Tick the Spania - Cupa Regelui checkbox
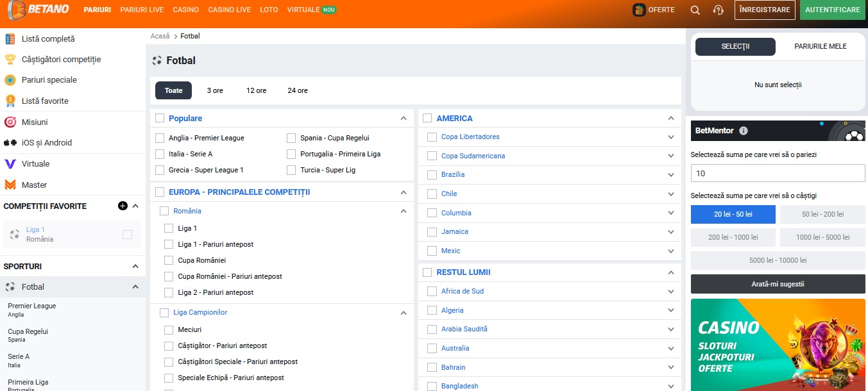Screen dimensions: 868x391 point(291,138)
